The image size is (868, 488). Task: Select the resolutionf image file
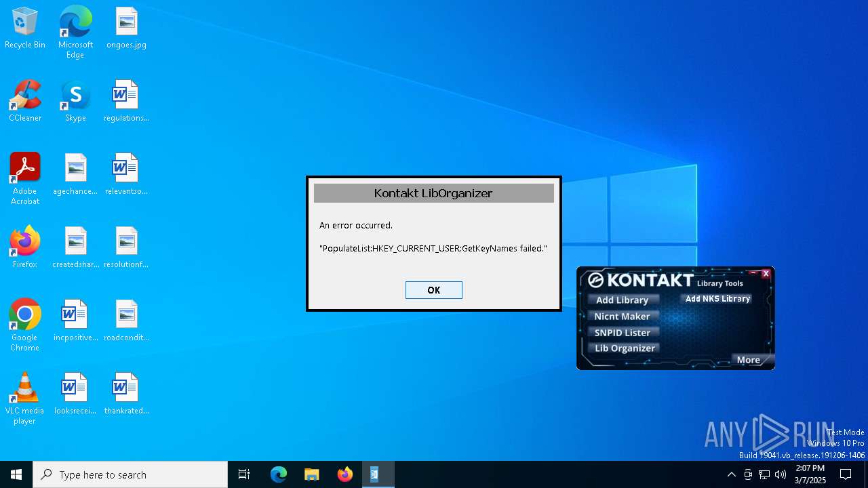[126, 248]
